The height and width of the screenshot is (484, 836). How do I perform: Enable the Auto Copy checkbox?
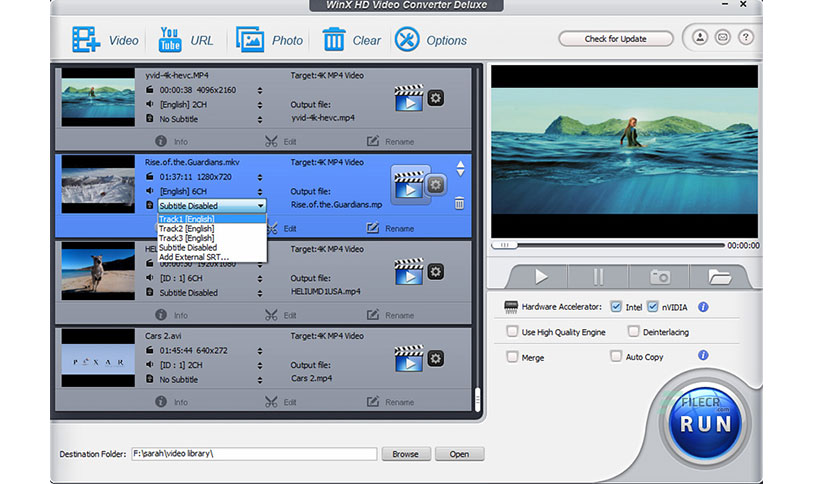coord(616,356)
